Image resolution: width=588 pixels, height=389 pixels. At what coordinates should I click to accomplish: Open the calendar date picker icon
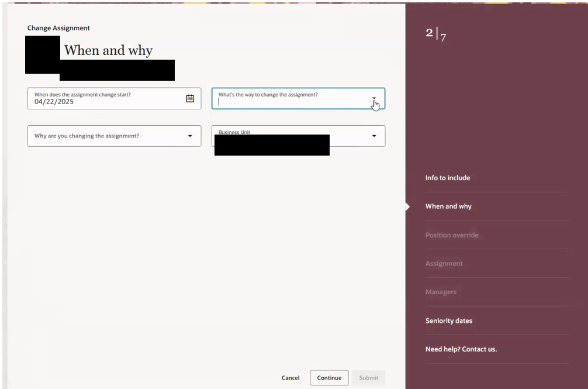pyautogui.click(x=190, y=98)
